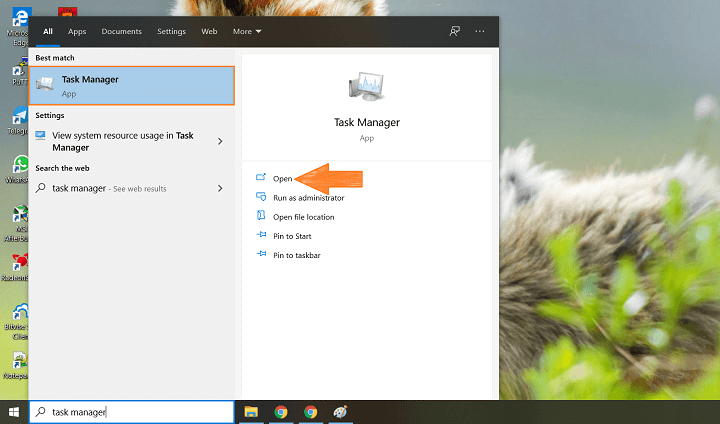Click the monitor icon beside View system resource usage
This screenshot has height=424, width=720.
click(x=40, y=135)
